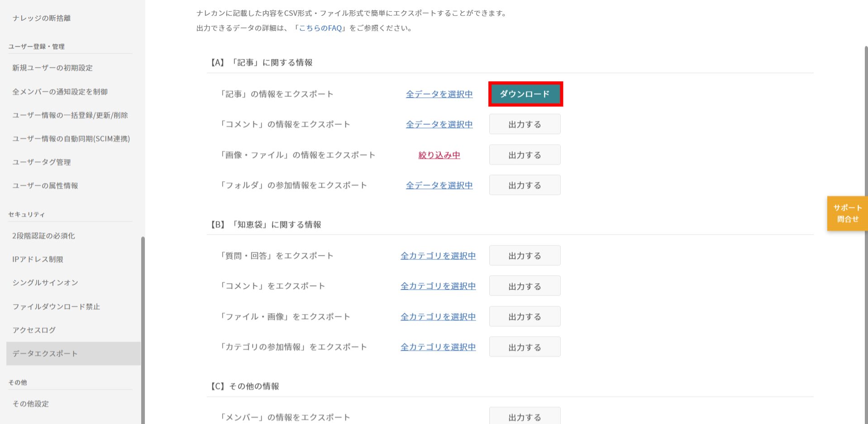This screenshot has width=868, height=424.
Task: Open IPアドレス制限 settings
Action: 38,259
